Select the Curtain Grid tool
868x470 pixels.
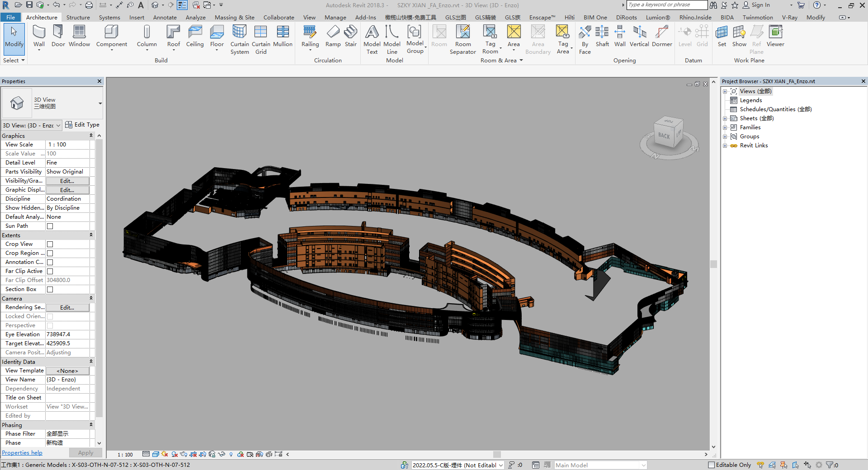coord(261,39)
